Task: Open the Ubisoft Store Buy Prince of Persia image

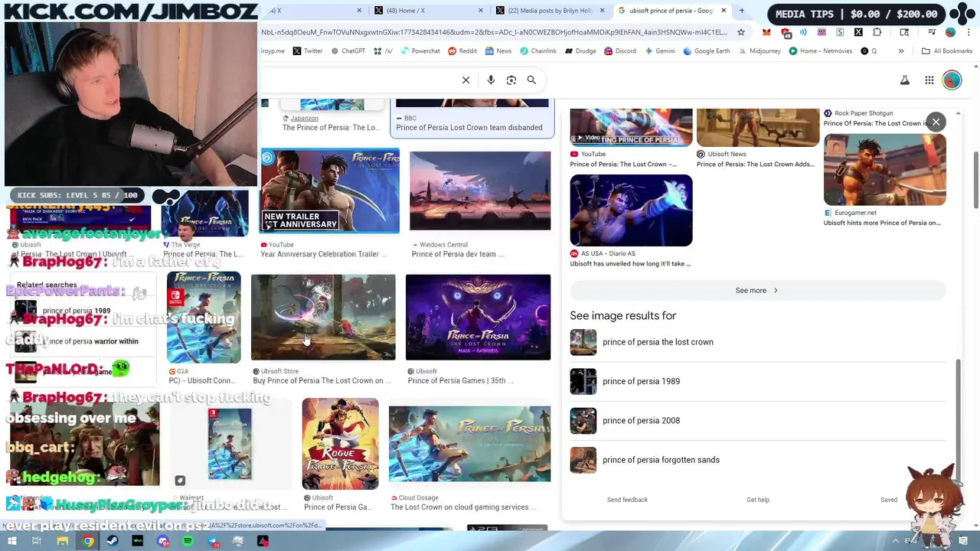Action: click(323, 317)
